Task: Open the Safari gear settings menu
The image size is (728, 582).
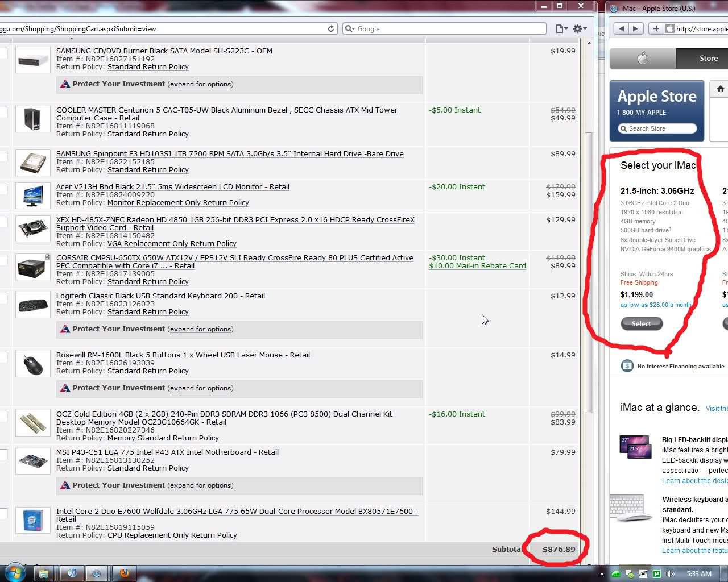Action: [580, 28]
